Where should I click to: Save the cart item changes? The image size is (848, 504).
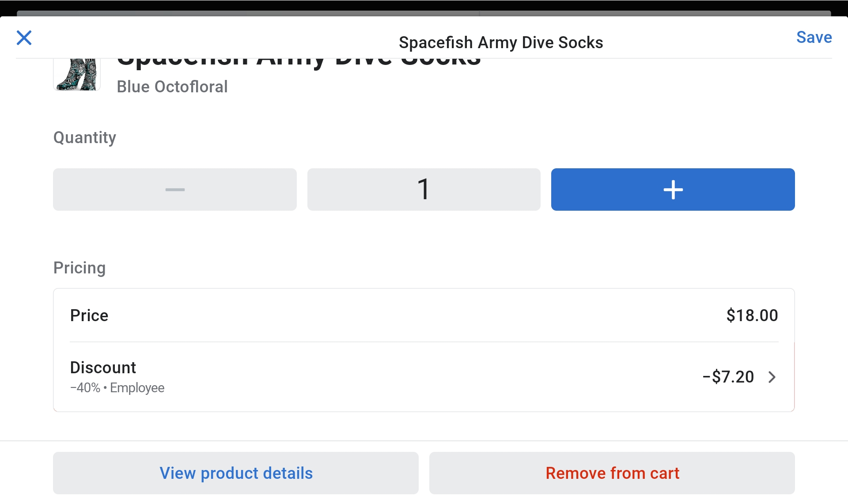click(x=814, y=38)
